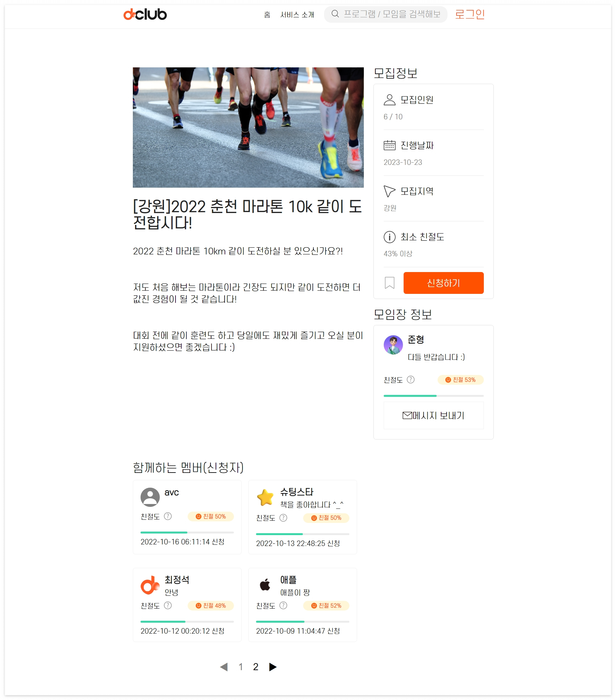Click the orange 신청하기 button

pyautogui.click(x=443, y=283)
